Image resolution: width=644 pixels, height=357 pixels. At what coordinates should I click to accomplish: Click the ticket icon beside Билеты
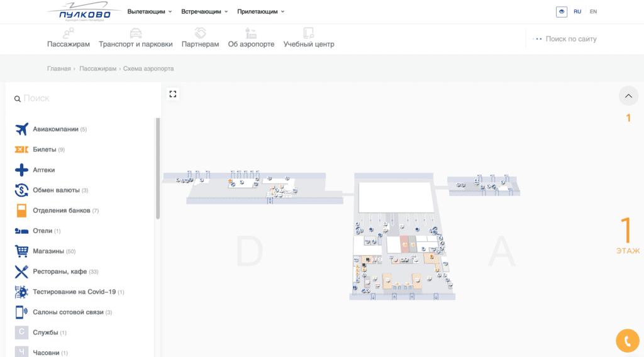(21, 150)
